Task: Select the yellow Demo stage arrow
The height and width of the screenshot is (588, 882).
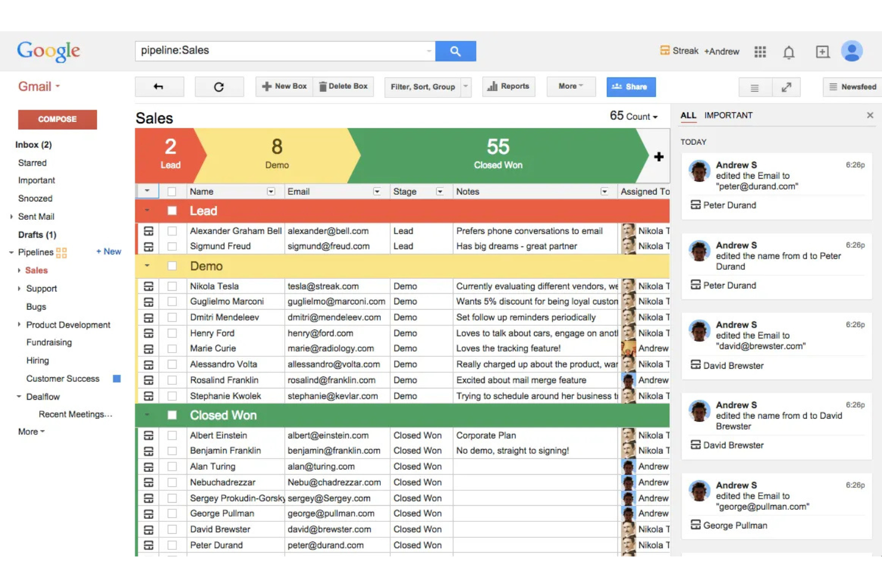Action: [277, 155]
